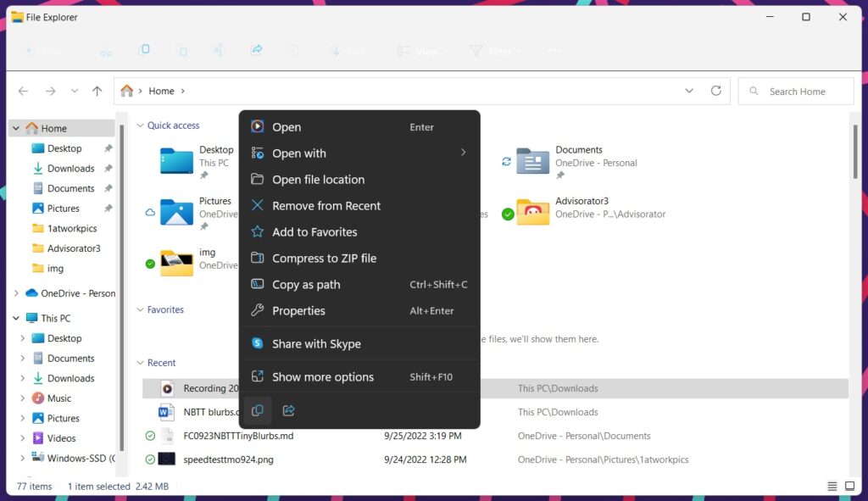
Task: Unpin Desktop in the sidebar
Action: tap(108, 148)
